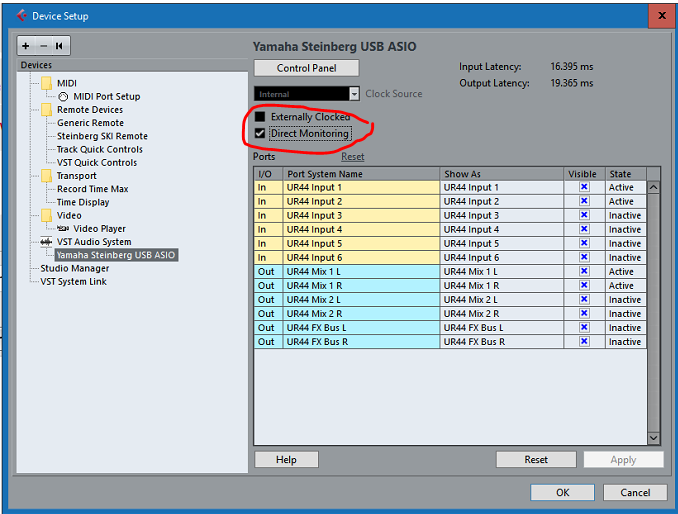Screen dimensions: 678x514
Task: Click the Inactive state of UR44 Input 5
Action: tap(626, 243)
